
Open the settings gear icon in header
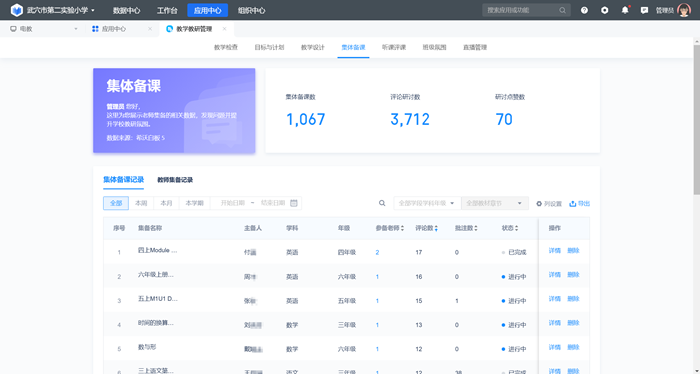[x=604, y=10]
